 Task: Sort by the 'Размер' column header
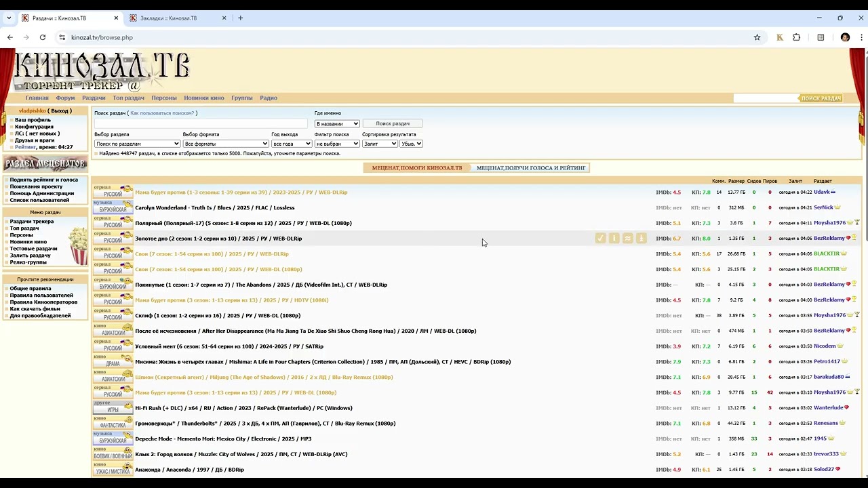pos(736,182)
